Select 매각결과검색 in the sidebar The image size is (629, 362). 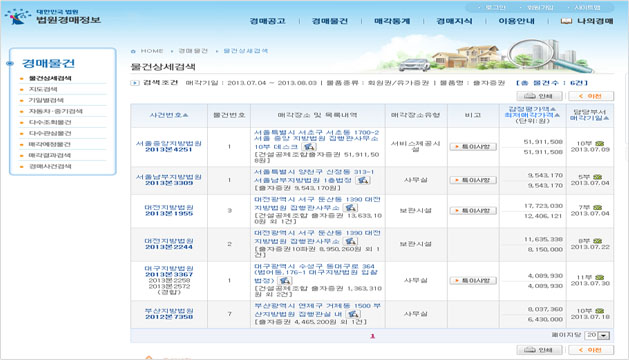(49, 155)
